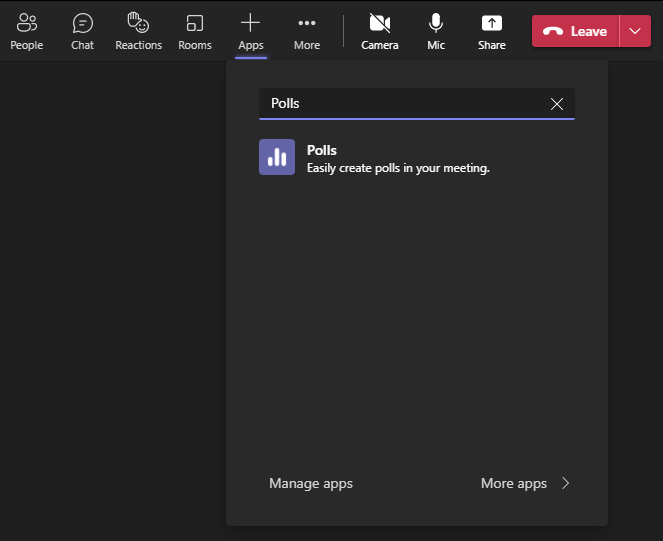This screenshot has width=663, height=541.
Task: Click the Apps plus icon
Action: click(250, 23)
